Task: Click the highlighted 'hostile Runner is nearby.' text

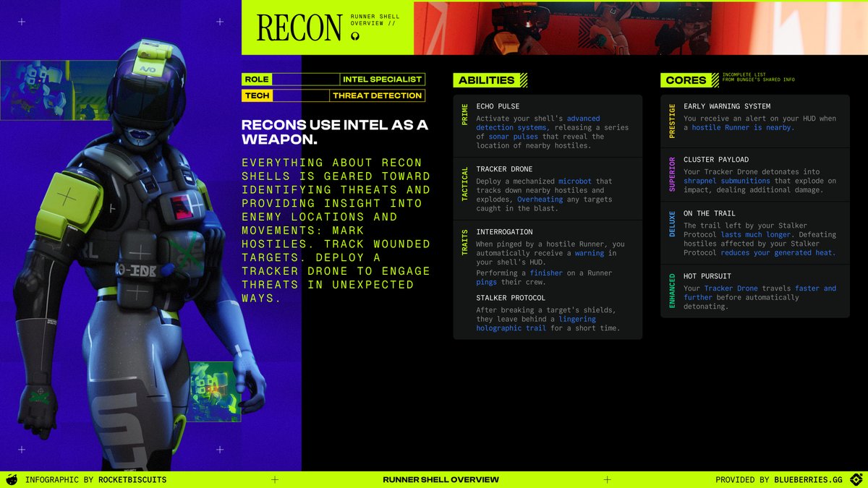Action: [x=743, y=127]
